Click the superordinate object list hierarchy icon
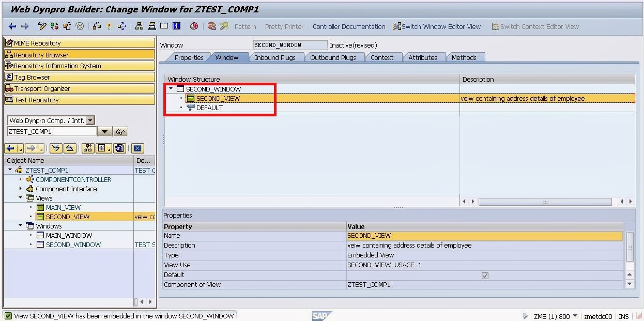The width and height of the screenshot is (644, 321). (88, 148)
